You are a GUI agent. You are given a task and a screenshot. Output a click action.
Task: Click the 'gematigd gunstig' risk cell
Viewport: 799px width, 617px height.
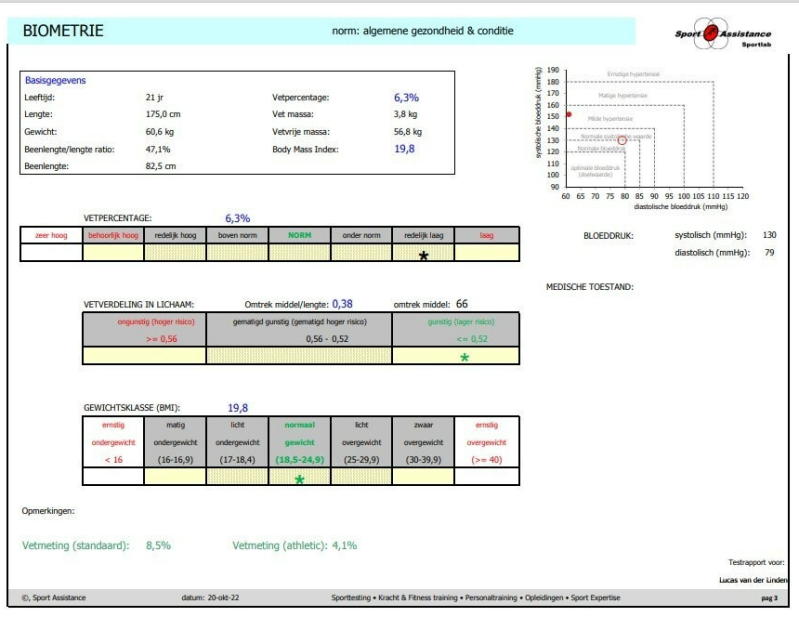300,330
